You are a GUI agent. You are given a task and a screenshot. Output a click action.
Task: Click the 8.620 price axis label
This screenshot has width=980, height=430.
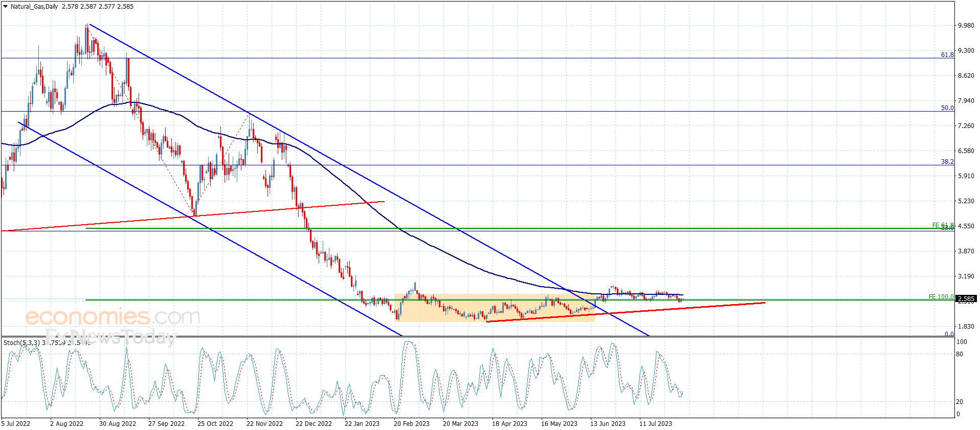click(x=966, y=76)
